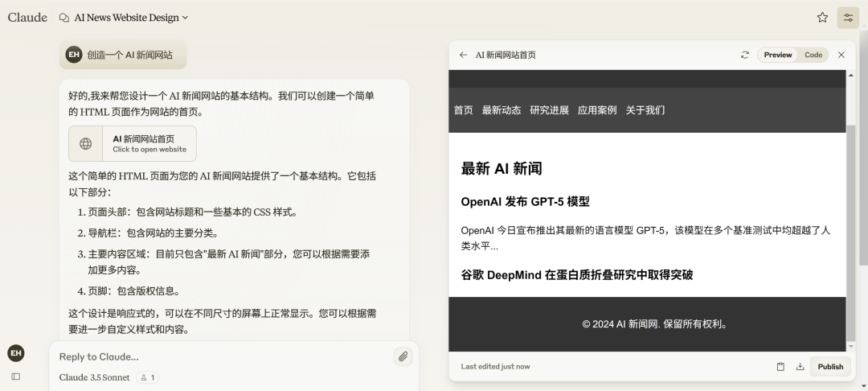This screenshot has width=868, height=391.
Task: Click preview scrollbar up arrow
Action: pos(851,75)
